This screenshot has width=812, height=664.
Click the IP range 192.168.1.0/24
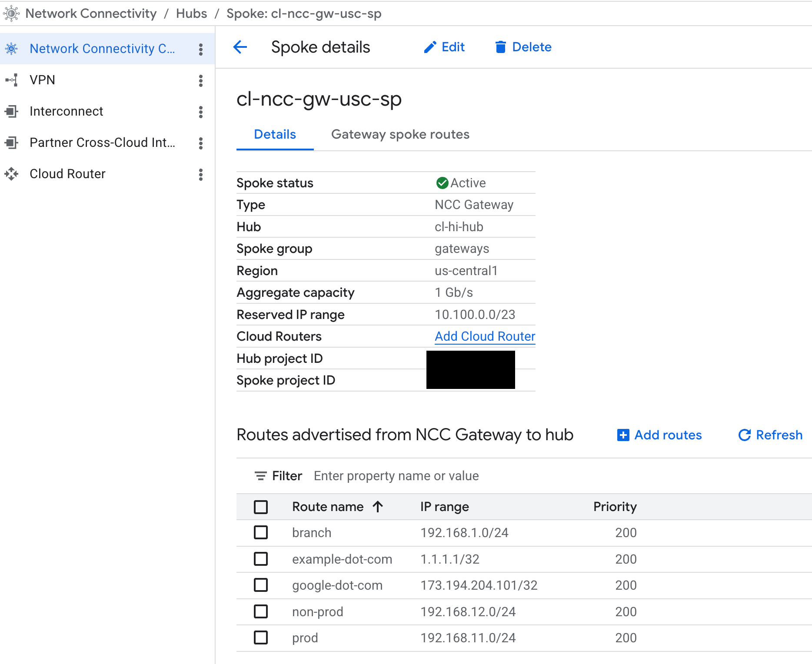coord(464,533)
